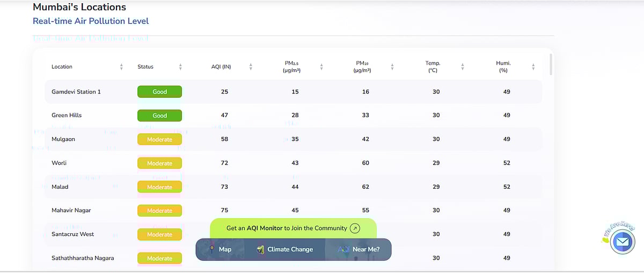Open the Climate Change tab
The image size is (644, 273).
[x=290, y=249]
